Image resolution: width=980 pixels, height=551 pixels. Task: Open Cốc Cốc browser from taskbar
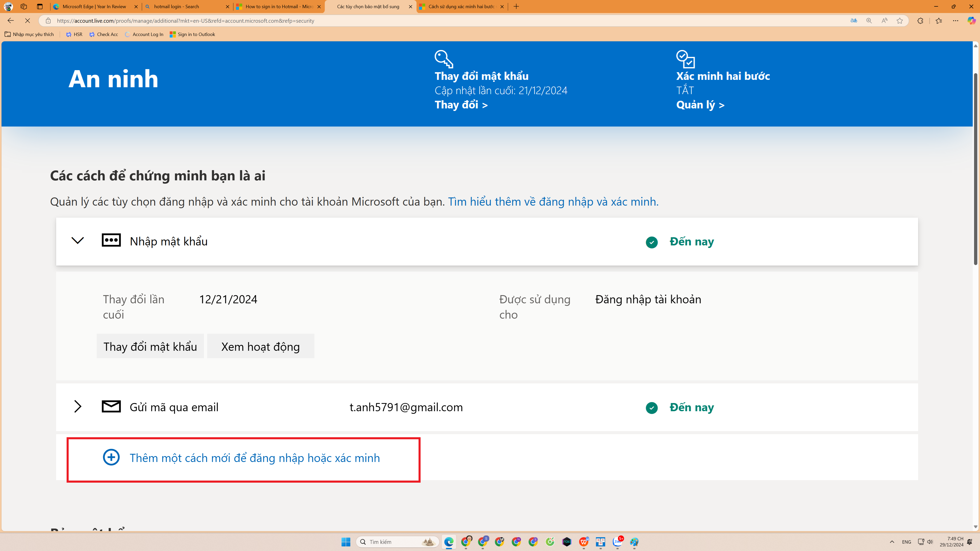(550, 542)
